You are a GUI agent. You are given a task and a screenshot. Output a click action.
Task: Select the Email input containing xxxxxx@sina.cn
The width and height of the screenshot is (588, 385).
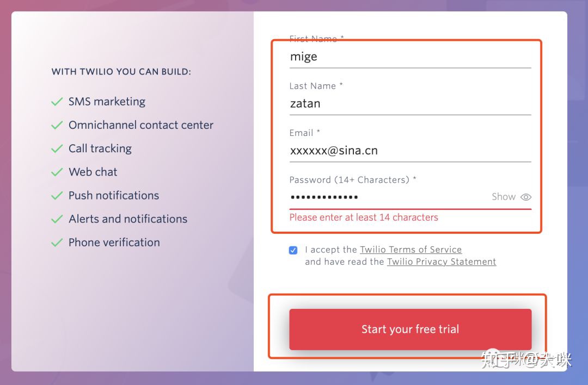409,151
